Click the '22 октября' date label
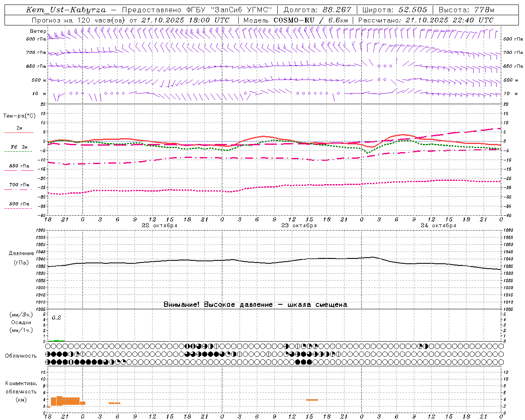The image size is (525, 420). [160, 226]
